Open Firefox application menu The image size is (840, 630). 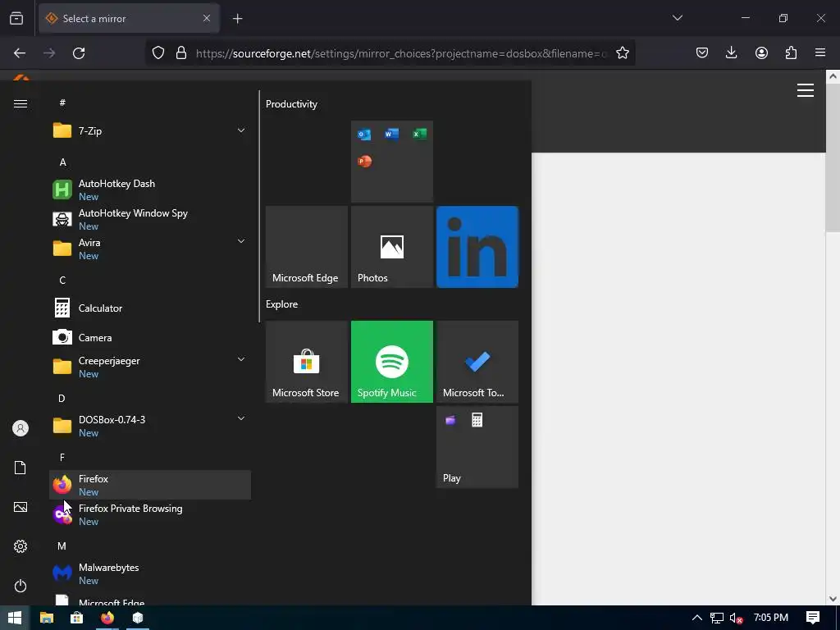pos(820,52)
